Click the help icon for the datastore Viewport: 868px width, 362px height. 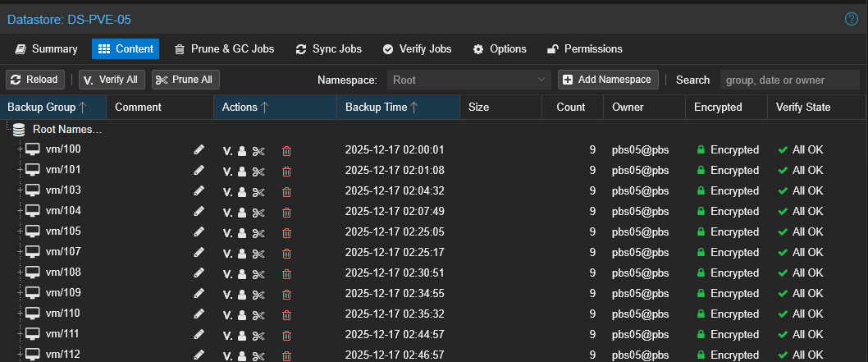[x=851, y=19]
